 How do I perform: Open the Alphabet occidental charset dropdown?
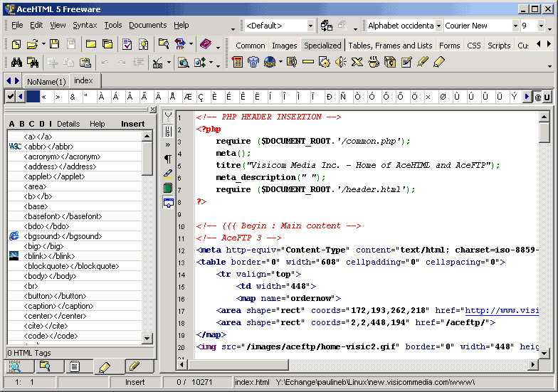click(438, 26)
